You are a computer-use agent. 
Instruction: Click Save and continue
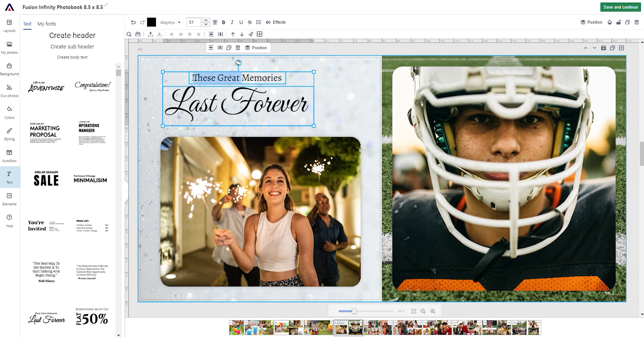click(x=620, y=7)
